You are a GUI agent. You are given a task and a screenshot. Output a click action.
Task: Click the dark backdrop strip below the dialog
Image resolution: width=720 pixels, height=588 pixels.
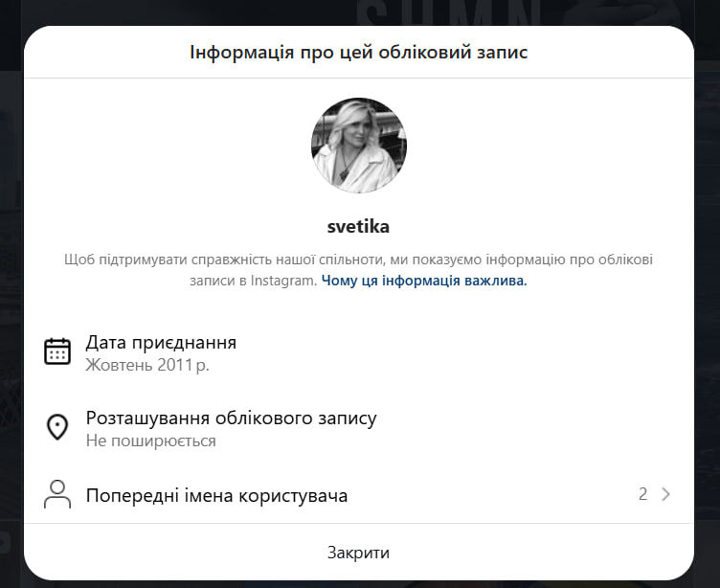click(359, 583)
